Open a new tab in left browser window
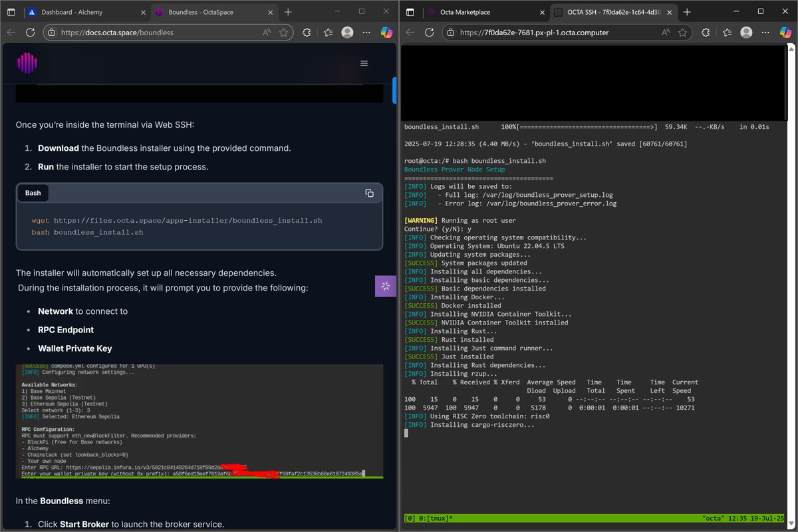The width and height of the screenshot is (798, 532). pyautogui.click(x=288, y=12)
